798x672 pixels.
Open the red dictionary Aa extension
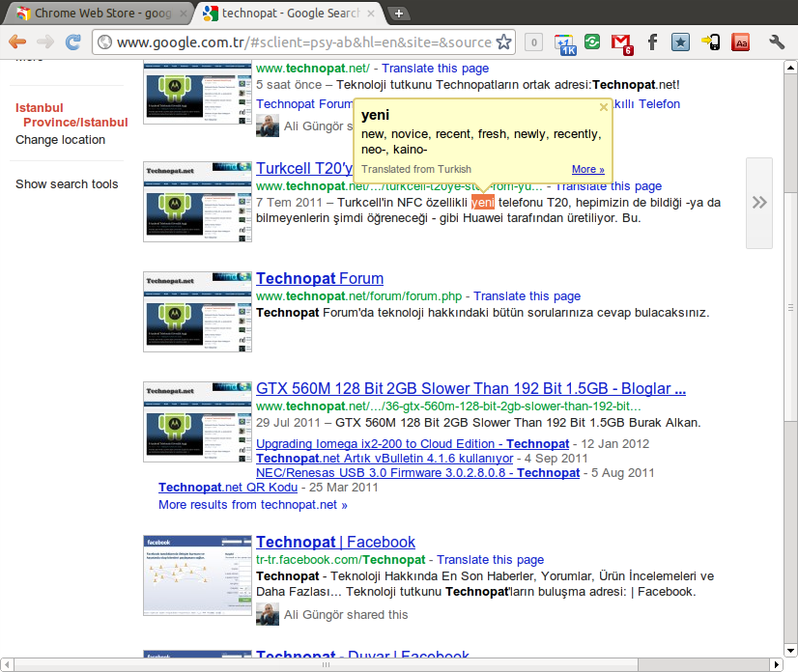[x=741, y=42]
